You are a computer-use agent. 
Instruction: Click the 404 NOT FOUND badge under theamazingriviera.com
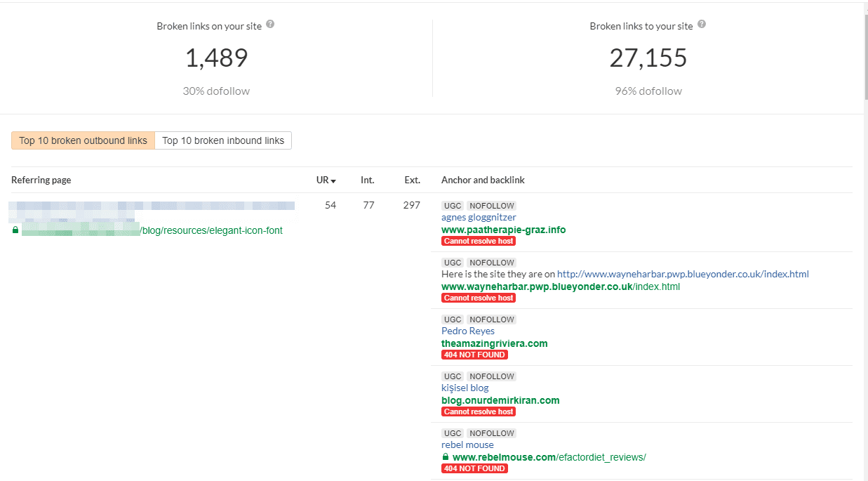[474, 355]
